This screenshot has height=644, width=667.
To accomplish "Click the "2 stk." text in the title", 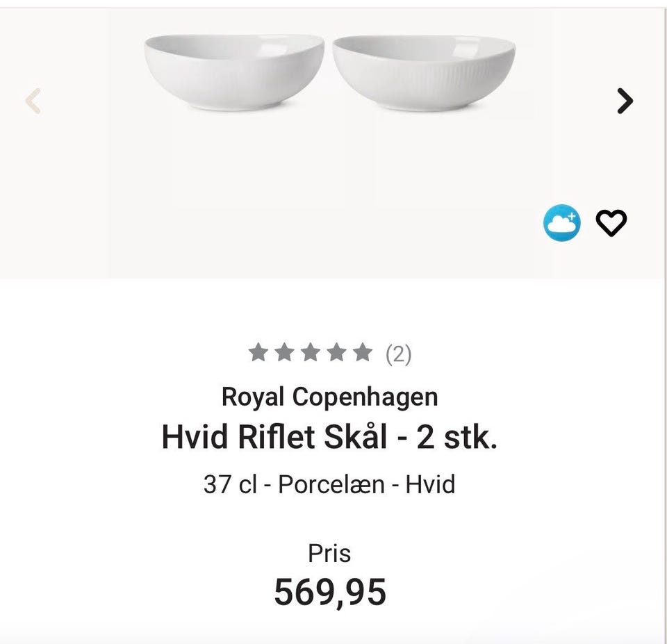I will pyautogui.click(x=457, y=438).
